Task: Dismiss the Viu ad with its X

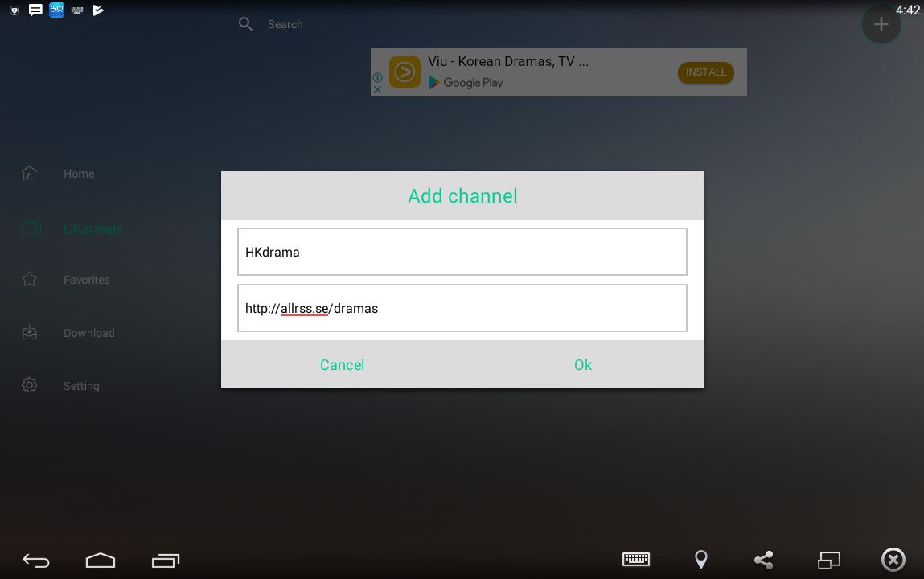Action: [x=377, y=90]
